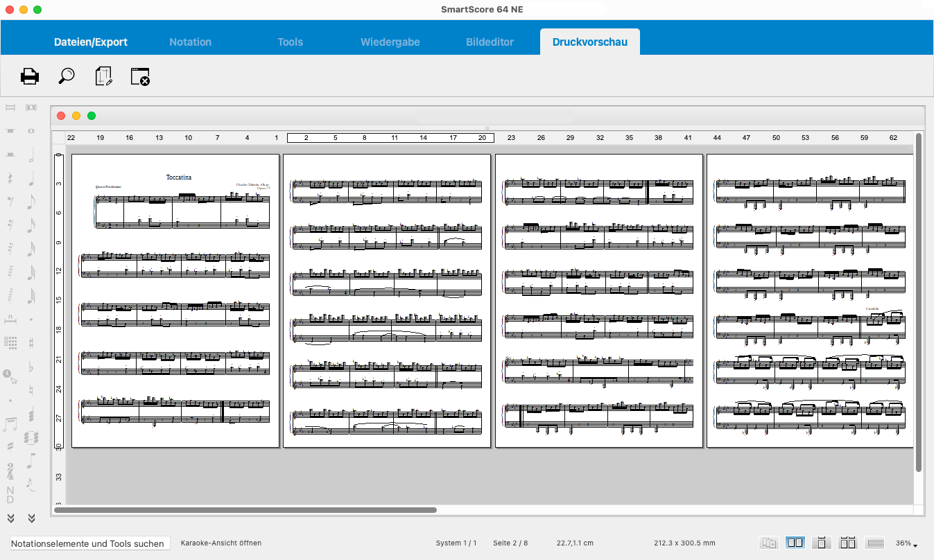The image size is (934, 560).
Task: Expand the left palette's second column chevron
Action: [x=31, y=518]
